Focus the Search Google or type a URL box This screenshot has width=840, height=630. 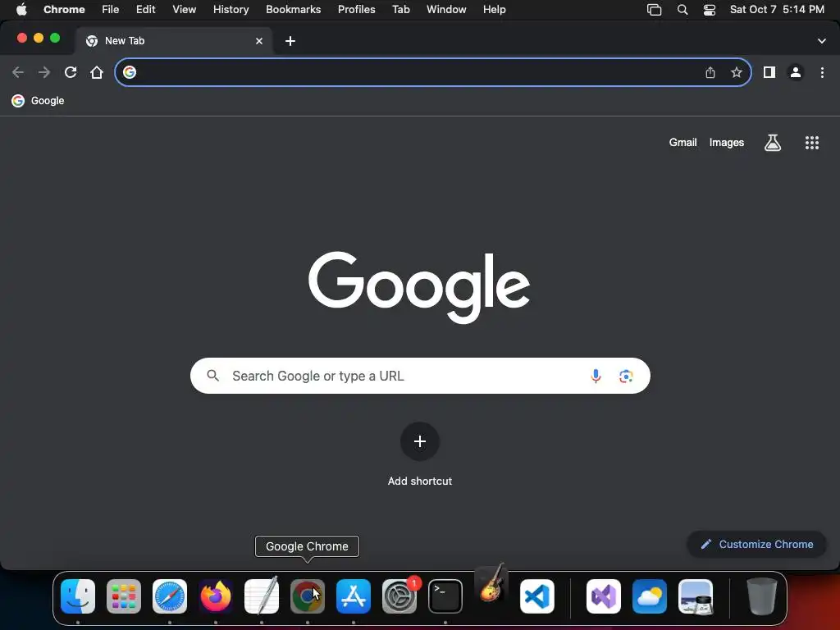(x=420, y=376)
